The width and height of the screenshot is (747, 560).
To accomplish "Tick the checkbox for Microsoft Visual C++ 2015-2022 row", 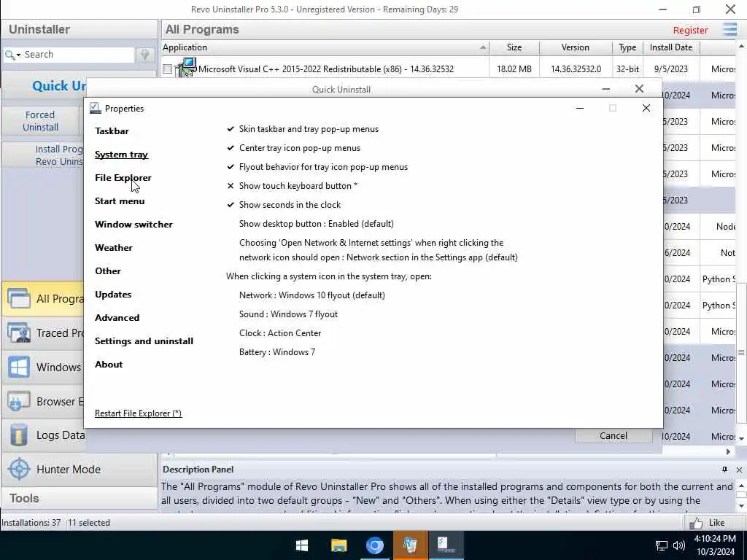I will click(x=167, y=69).
